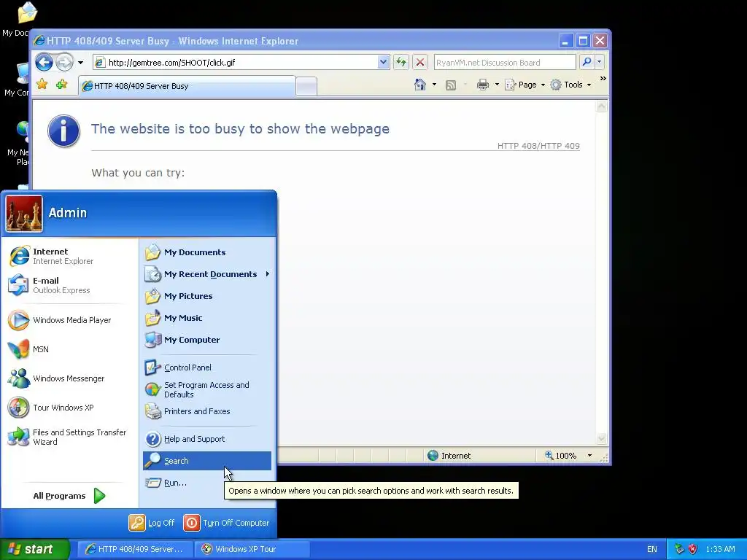
Task: Click the Forward arrow in Internet Explorer
Action: [x=65, y=62]
